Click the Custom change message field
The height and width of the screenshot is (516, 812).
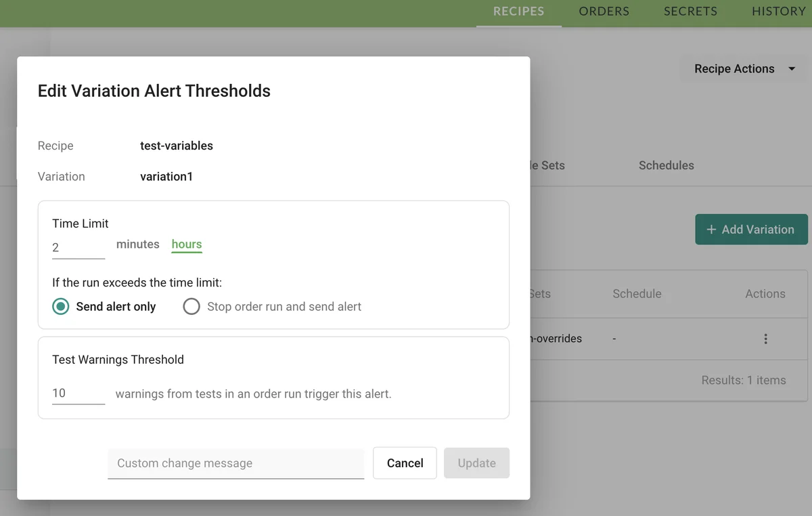click(x=235, y=463)
